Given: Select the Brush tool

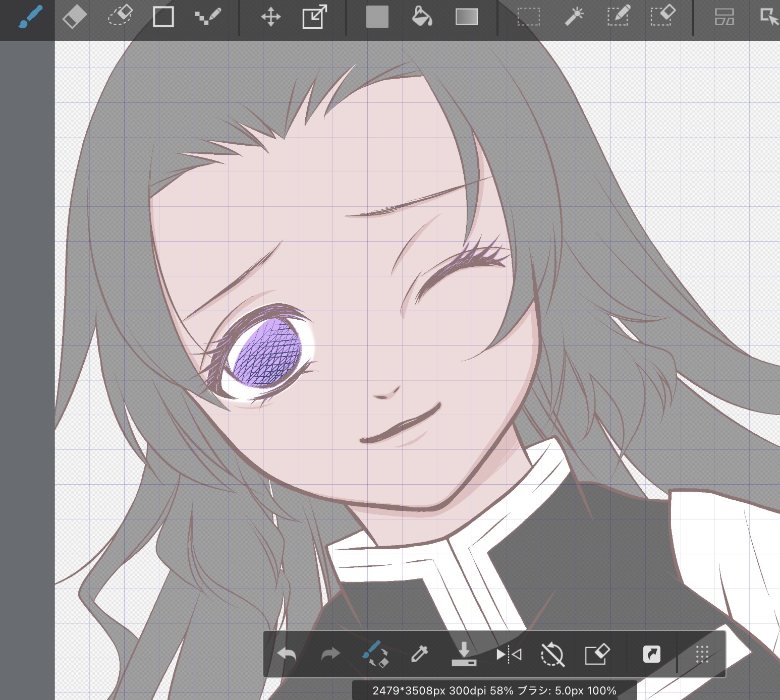Looking at the screenshot, I should click(x=30, y=17).
